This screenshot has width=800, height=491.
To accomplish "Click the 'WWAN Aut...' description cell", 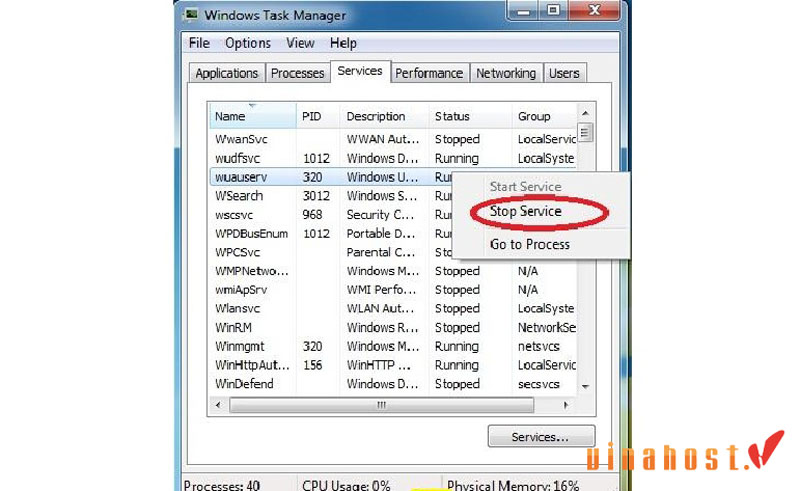I will (x=383, y=139).
